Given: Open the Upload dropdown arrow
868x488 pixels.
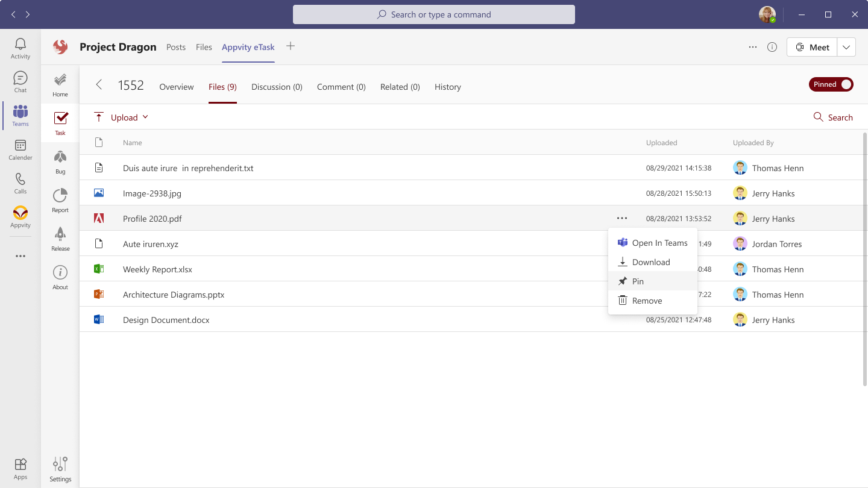Looking at the screenshot, I should [144, 117].
